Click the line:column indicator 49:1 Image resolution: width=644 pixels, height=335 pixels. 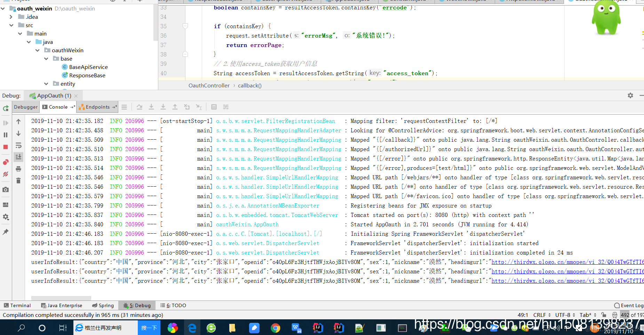pyautogui.click(x=523, y=315)
